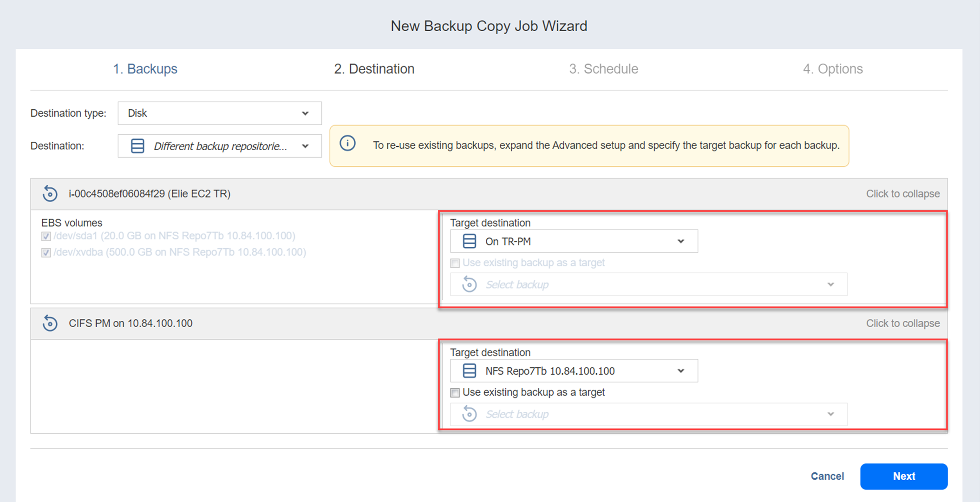The width and height of the screenshot is (980, 502).
Task: Click the restore icon in the second Select backup field
Action: tap(469, 414)
